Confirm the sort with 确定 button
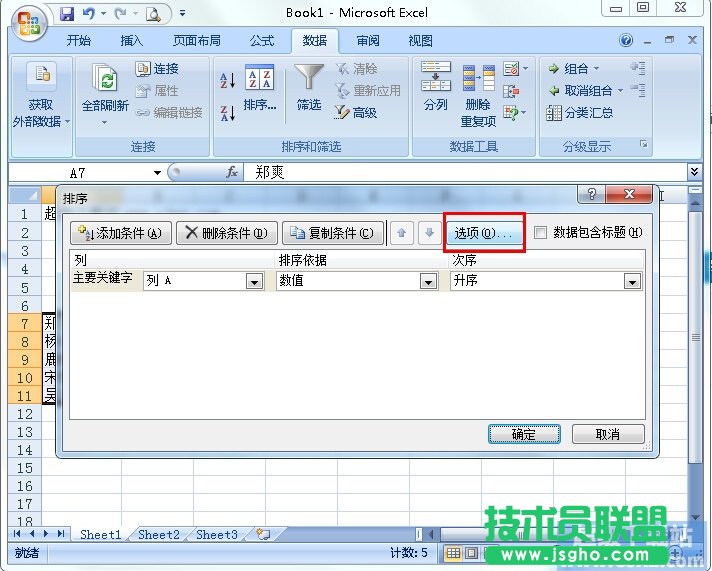 click(x=524, y=434)
